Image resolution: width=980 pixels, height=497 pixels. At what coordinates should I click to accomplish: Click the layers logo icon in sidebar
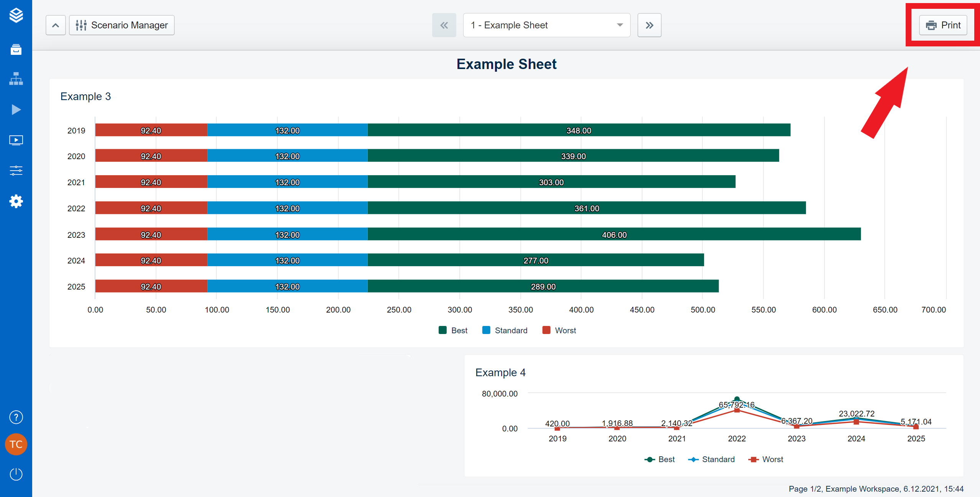tap(16, 16)
